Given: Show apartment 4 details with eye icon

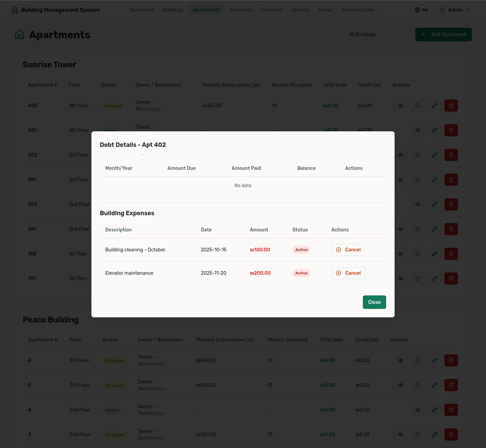Looking at the screenshot, I should coord(417,410).
